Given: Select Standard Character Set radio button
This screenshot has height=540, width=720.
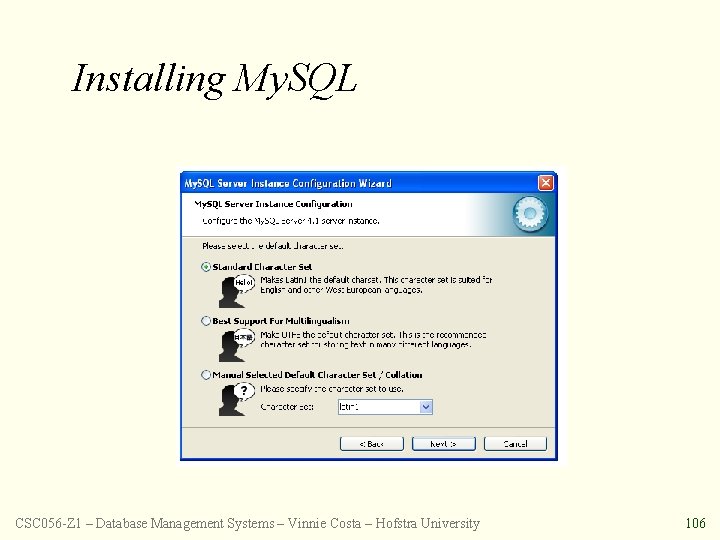Looking at the screenshot, I should [x=206, y=267].
